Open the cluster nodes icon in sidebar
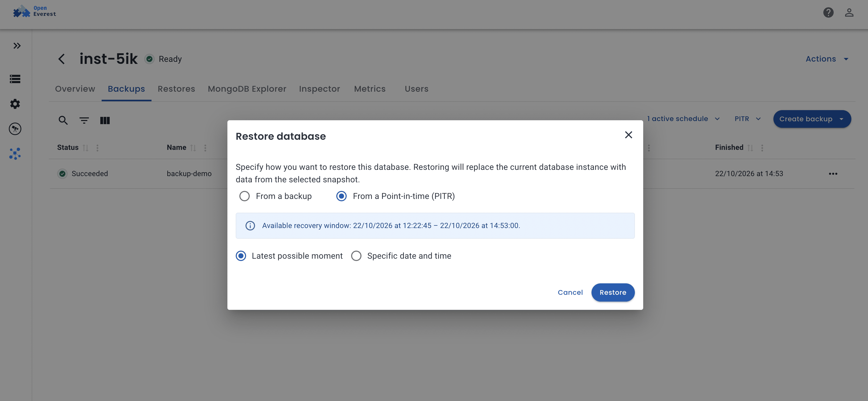The height and width of the screenshot is (401, 868). tap(15, 154)
